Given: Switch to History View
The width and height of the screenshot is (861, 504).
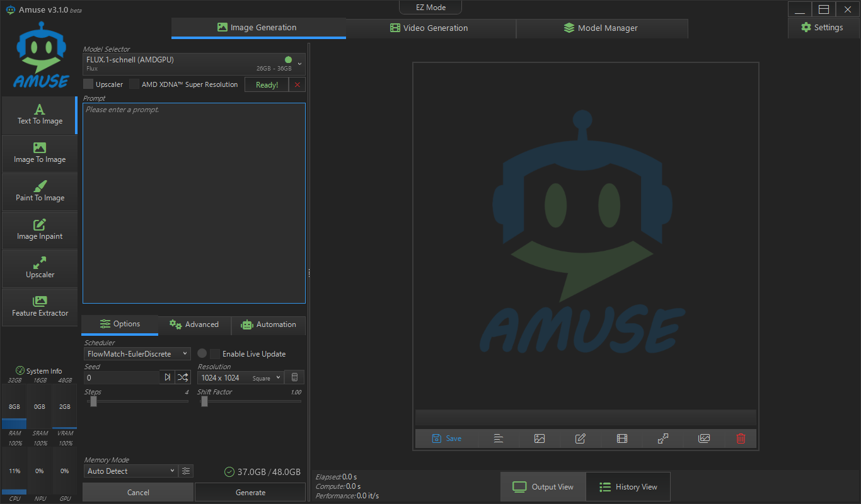Looking at the screenshot, I should tap(628, 487).
